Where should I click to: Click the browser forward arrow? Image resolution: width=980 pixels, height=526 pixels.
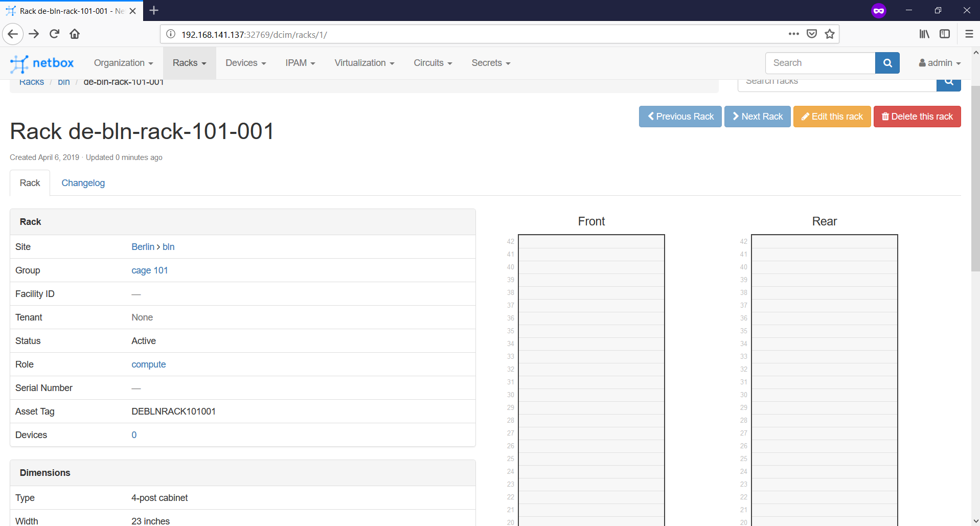34,34
